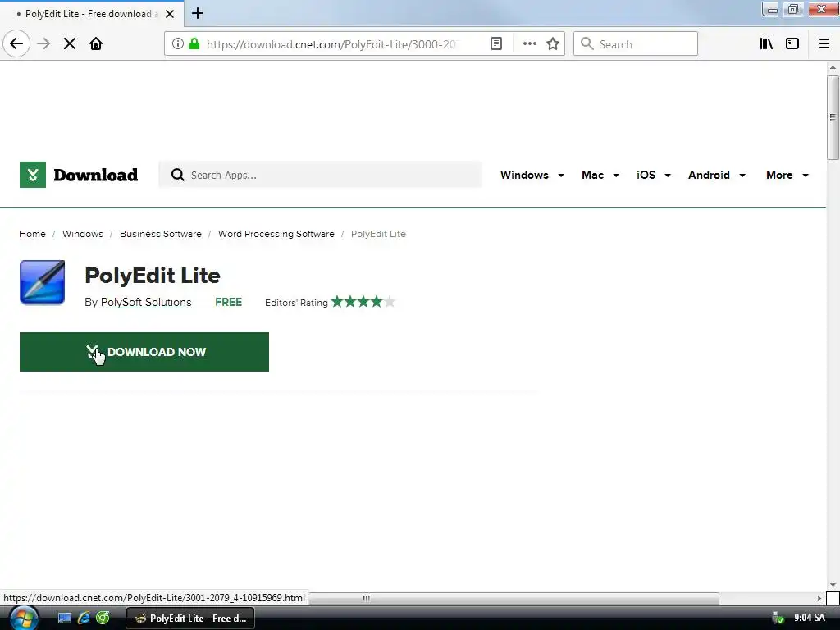Click the vertical scrollbar down arrow
Screen dimensions: 840x630
coord(833,585)
